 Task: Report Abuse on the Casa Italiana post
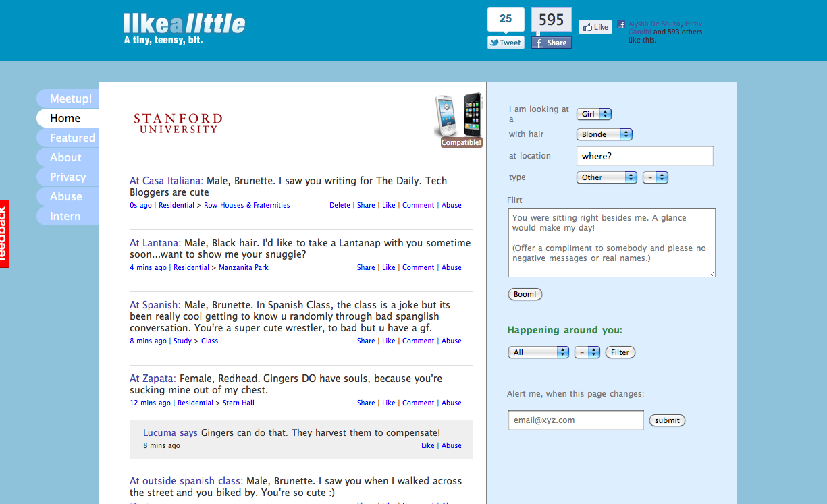click(452, 205)
